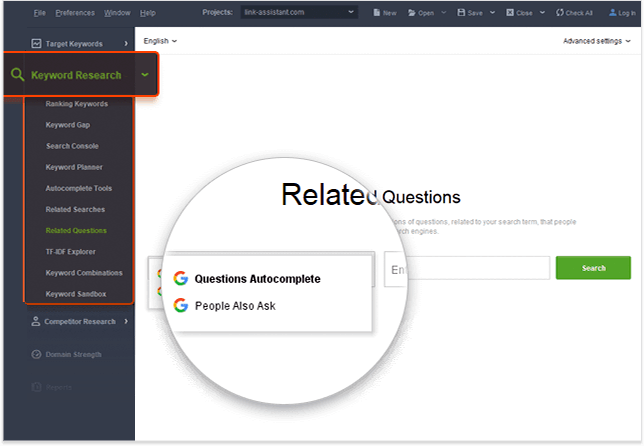
Task: Open the Window menu
Action: click(117, 13)
